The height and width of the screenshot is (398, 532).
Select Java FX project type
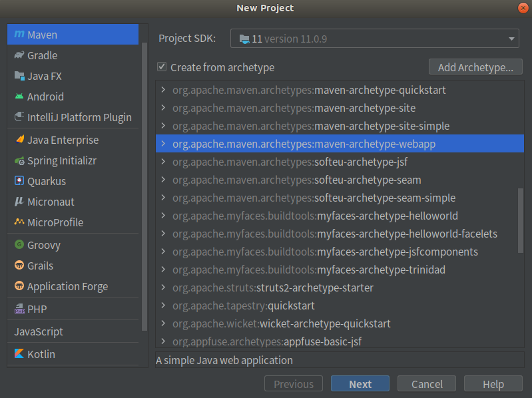pos(73,76)
